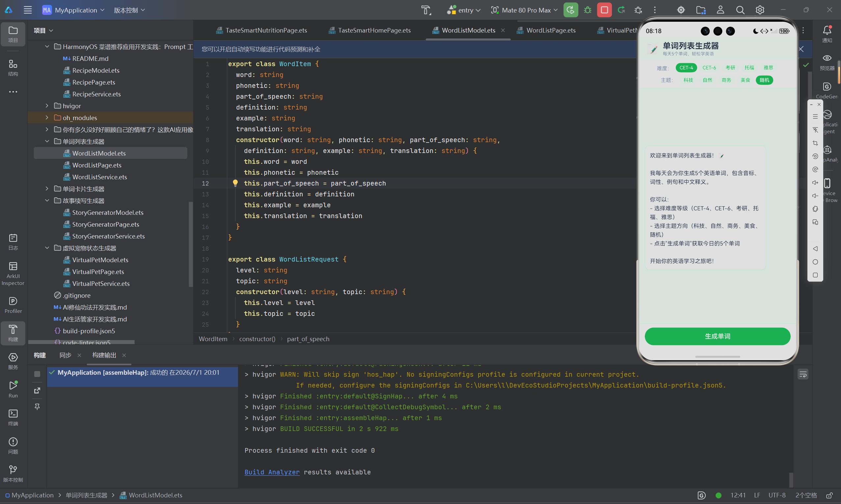
Task: Open the ArkUI Inspector panel
Action: point(13,274)
